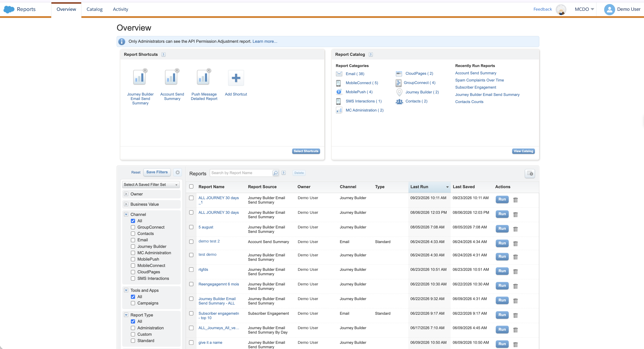Click the CloudPages category icon

click(x=399, y=74)
